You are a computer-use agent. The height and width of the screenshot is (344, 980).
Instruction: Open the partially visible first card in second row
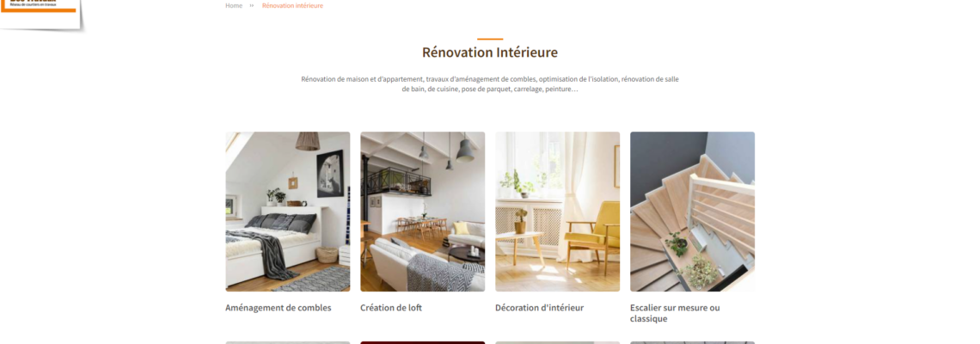pyautogui.click(x=287, y=342)
